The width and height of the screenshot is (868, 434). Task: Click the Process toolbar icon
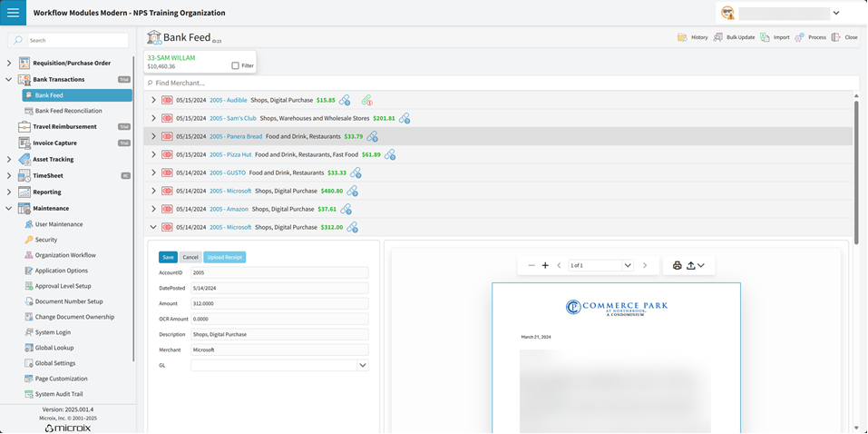[799, 37]
